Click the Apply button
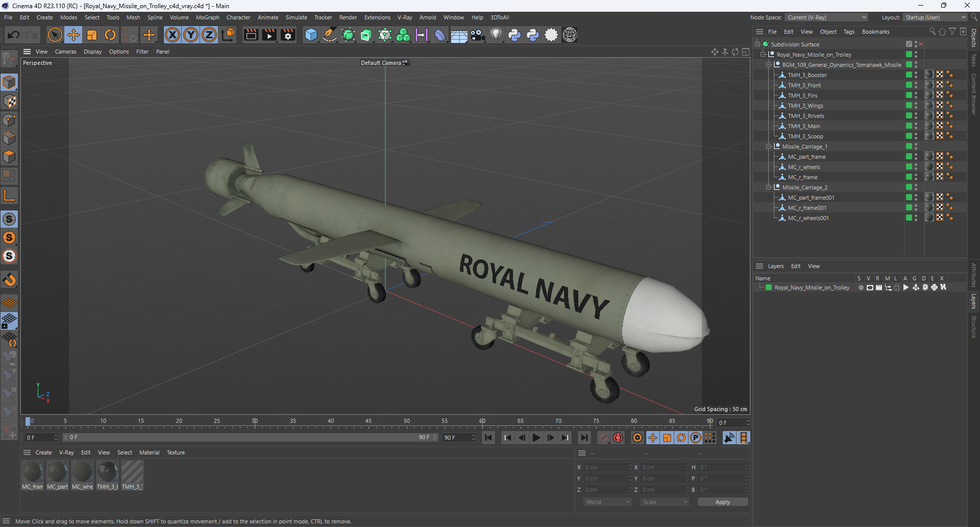 (x=723, y=502)
